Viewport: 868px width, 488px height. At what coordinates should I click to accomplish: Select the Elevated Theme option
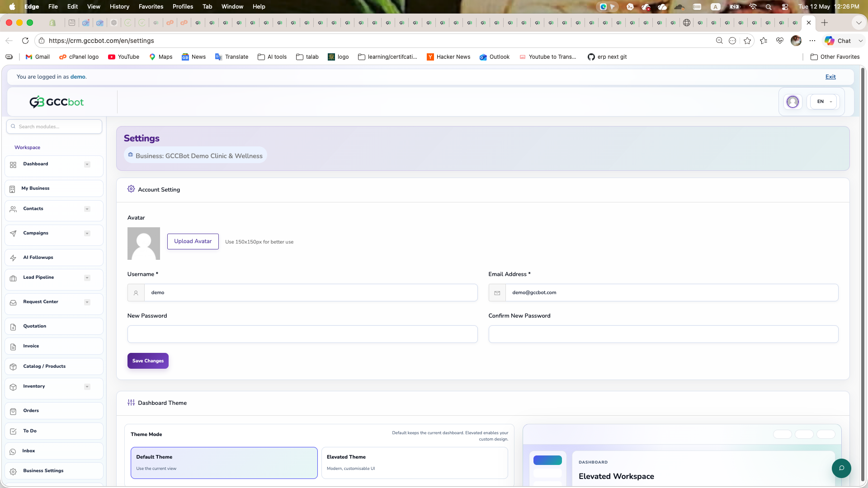pos(415,463)
